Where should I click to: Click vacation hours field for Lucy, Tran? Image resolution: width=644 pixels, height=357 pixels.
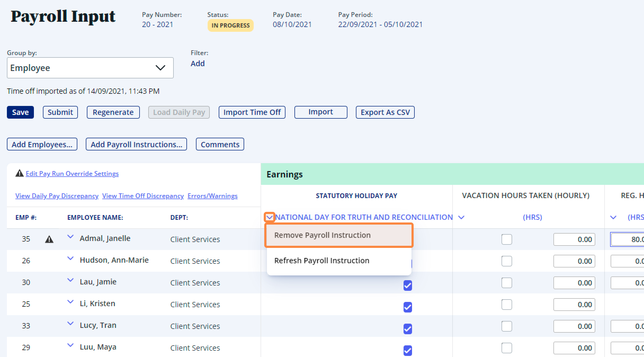574,326
